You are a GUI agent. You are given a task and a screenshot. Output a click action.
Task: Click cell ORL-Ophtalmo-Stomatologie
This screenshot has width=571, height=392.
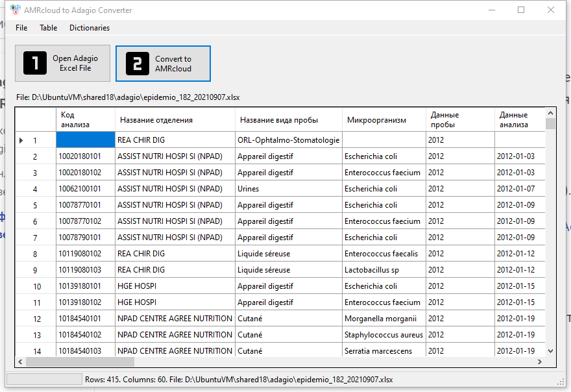[x=289, y=140]
